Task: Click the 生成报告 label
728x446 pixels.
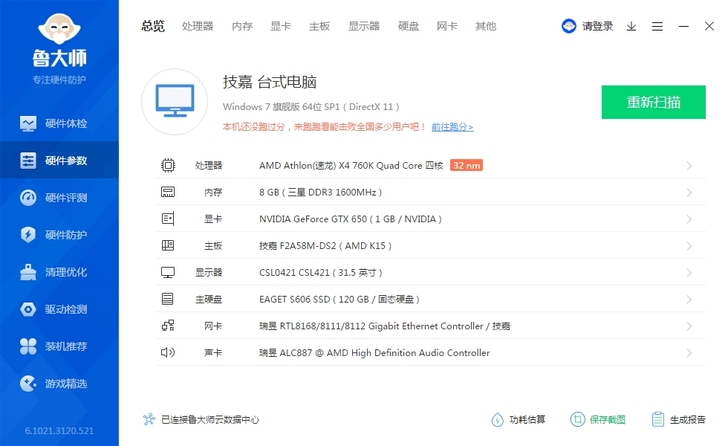Action: [688, 420]
